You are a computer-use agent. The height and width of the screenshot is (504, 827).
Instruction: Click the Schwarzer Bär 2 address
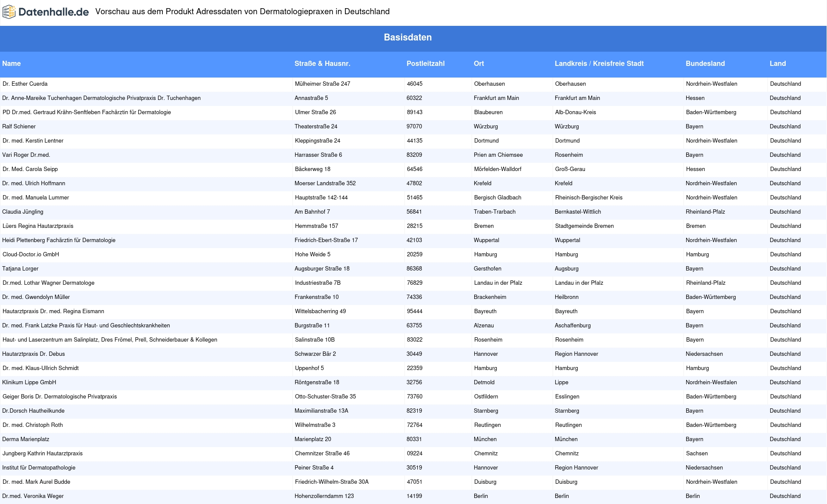[315, 354]
